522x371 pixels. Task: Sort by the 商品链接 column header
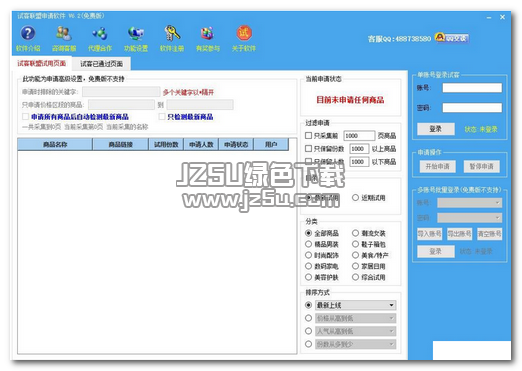pyautogui.click(x=121, y=144)
